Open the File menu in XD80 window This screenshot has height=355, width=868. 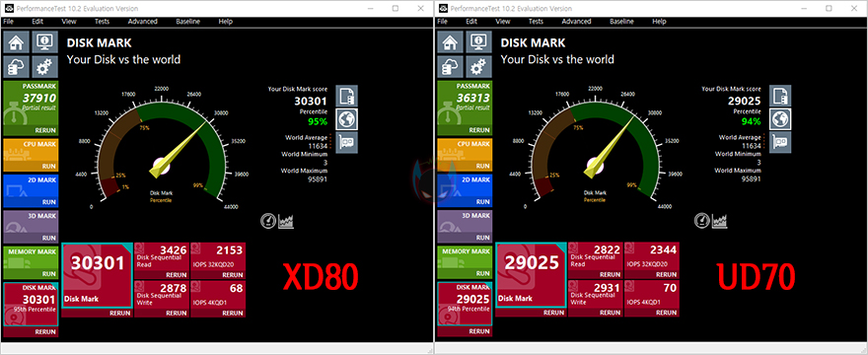(8, 22)
